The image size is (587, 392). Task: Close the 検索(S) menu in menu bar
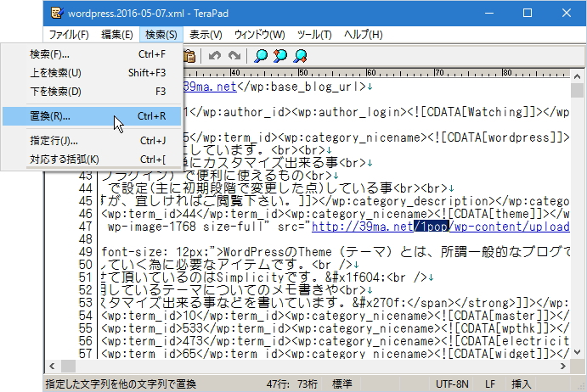click(161, 35)
